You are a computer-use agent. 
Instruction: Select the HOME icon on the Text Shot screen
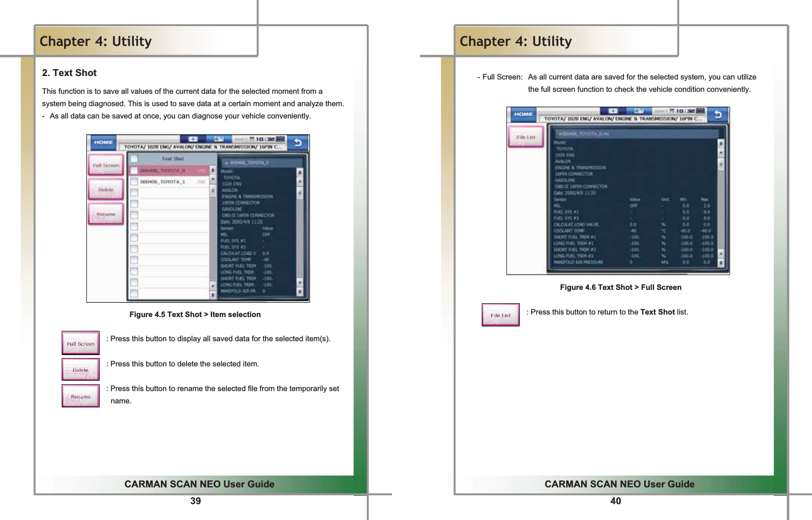pos(103,142)
